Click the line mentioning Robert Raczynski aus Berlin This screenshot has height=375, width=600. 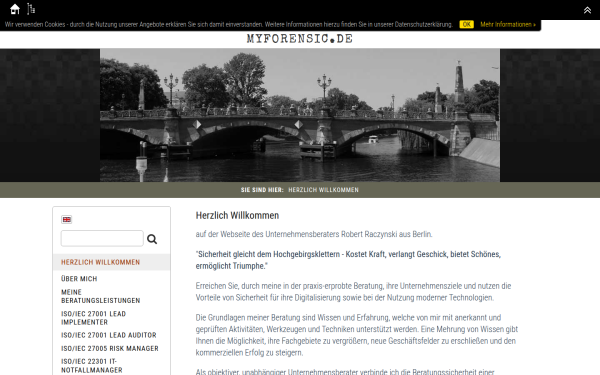pos(314,234)
